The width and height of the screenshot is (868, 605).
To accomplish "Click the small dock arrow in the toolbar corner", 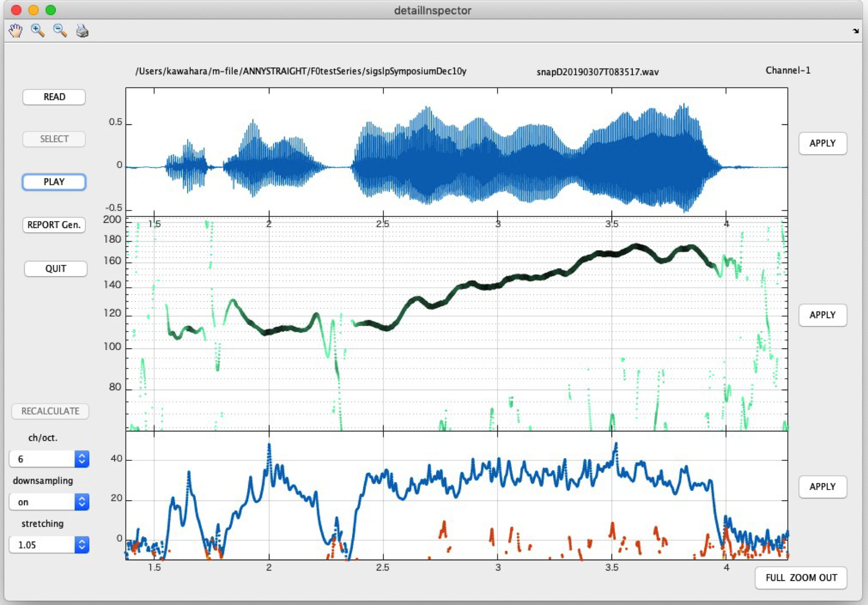I will tap(855, 31).
